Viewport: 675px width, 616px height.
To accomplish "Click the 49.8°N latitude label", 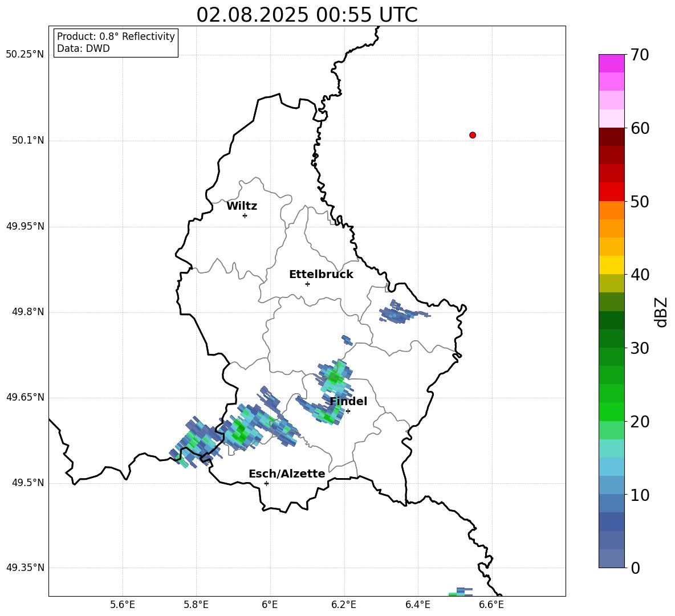I will 28,312.
